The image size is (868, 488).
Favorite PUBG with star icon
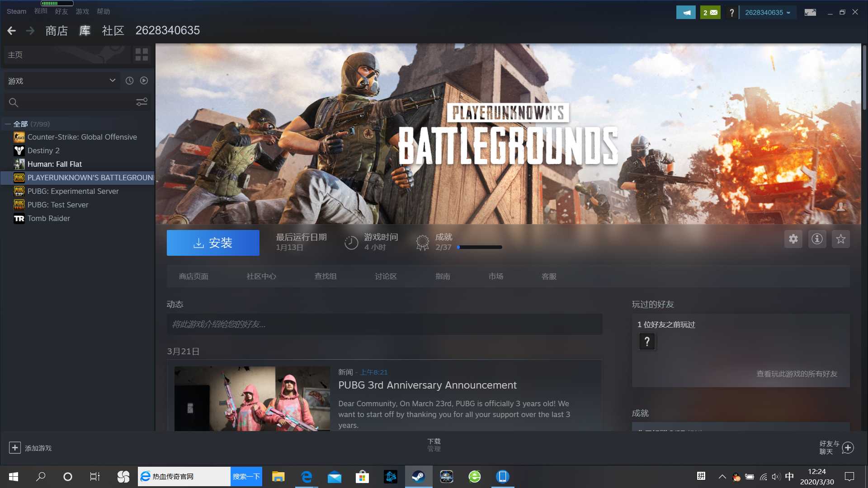tap(840, 239)
